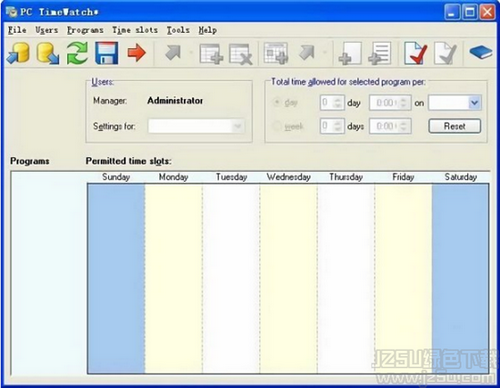The height and width of the screenshot is (388, 500).
Task: Click inside the Sunday time slot column
Action: click(x=116, y=278)
